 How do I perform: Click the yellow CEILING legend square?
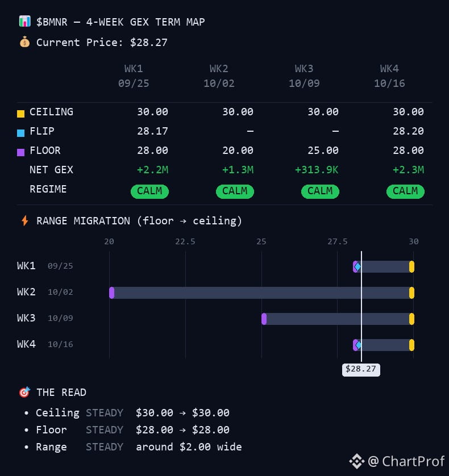(20, 114)
